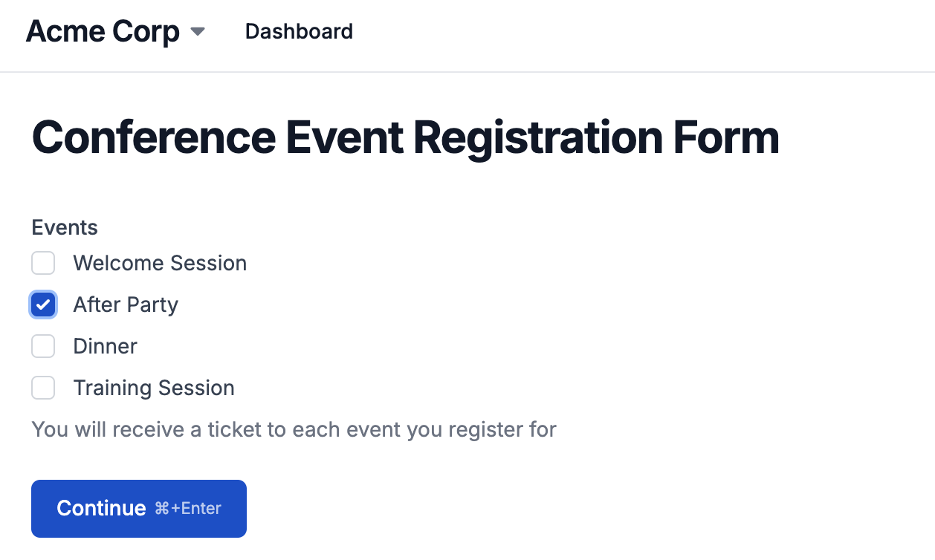This screenshot has height=560, width=935.
Task: Submit the form with the Continue button
Action: (x=138, y=508)
